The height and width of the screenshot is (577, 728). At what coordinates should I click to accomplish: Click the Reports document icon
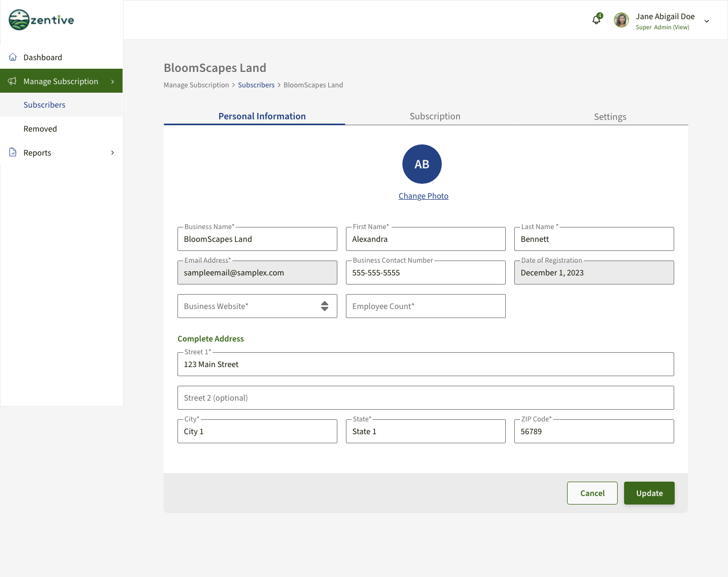point(13,152)
